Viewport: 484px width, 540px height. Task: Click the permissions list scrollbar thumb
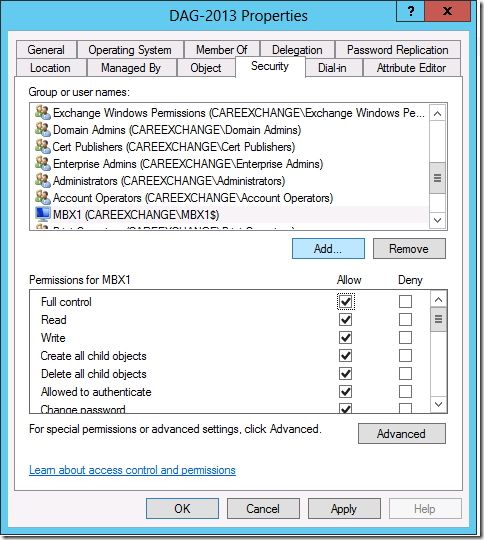438,319
